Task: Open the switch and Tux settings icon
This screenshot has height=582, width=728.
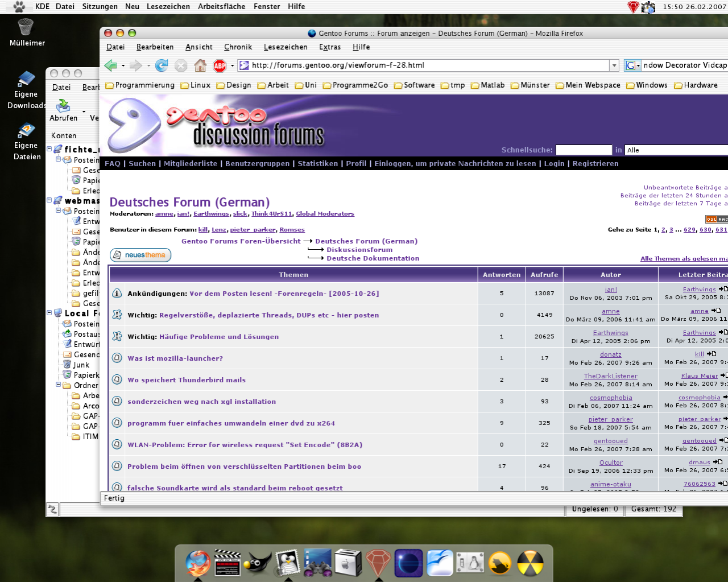Action: 470,563
